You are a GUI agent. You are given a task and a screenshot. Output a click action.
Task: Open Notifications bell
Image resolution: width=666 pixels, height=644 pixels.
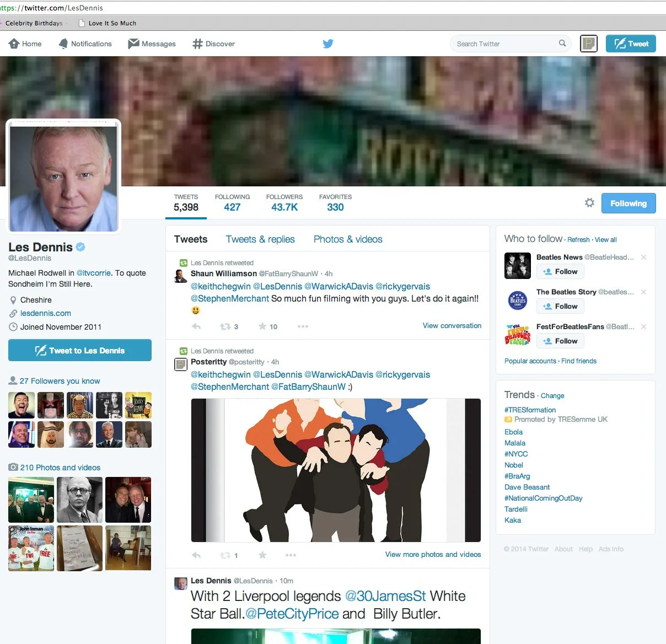point(85,44)
